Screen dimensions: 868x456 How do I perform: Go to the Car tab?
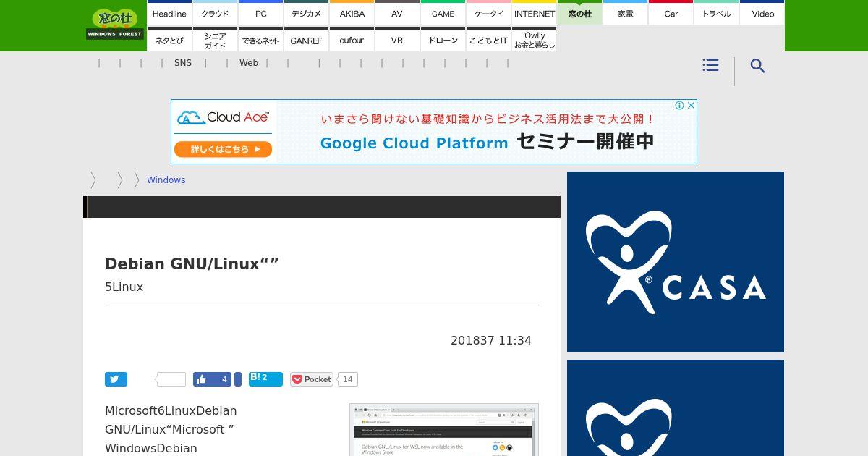671,13
